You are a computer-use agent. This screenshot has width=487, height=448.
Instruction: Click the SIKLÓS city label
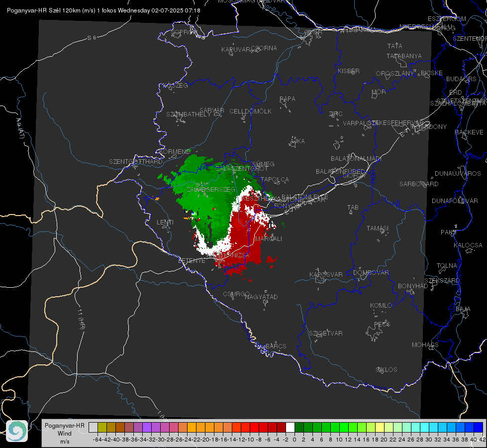click(x=387, y=370)
